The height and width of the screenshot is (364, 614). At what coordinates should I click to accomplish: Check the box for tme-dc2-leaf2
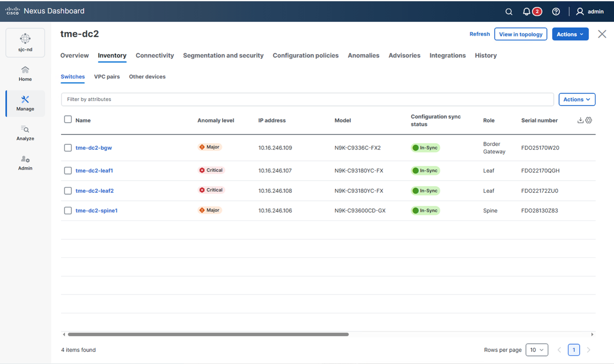pos(68,191)
